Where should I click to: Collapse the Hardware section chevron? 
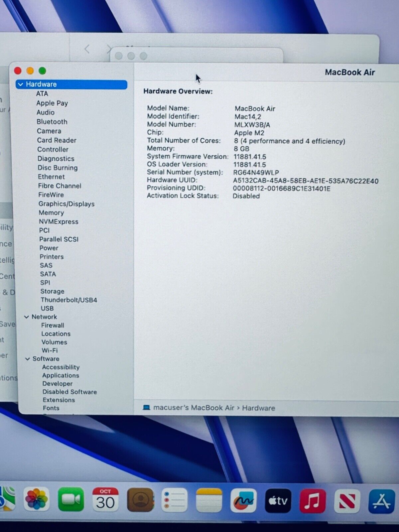pos(21,84)
